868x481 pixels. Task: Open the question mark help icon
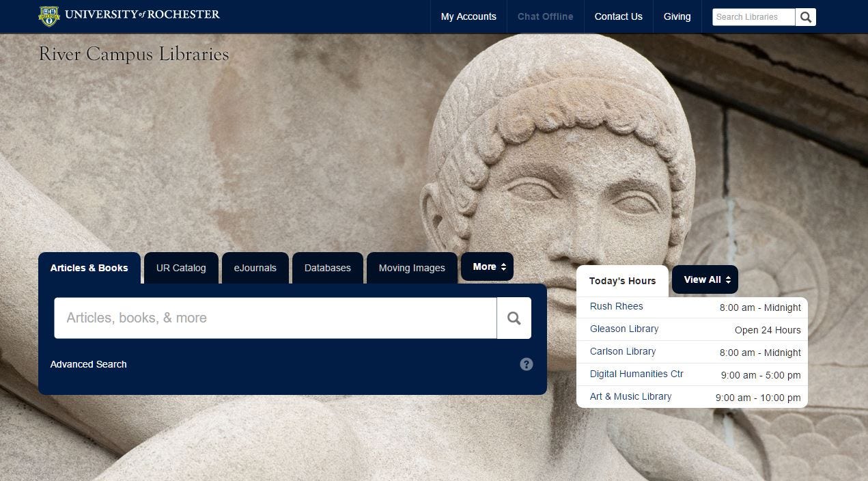pos(526,364)
